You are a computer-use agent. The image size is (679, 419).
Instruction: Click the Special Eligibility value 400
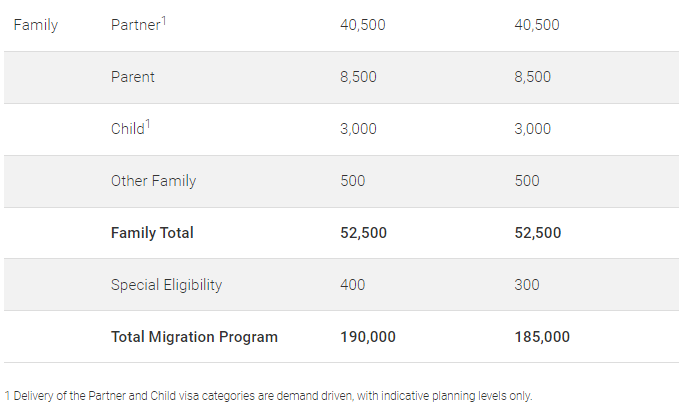pos(353,285)
